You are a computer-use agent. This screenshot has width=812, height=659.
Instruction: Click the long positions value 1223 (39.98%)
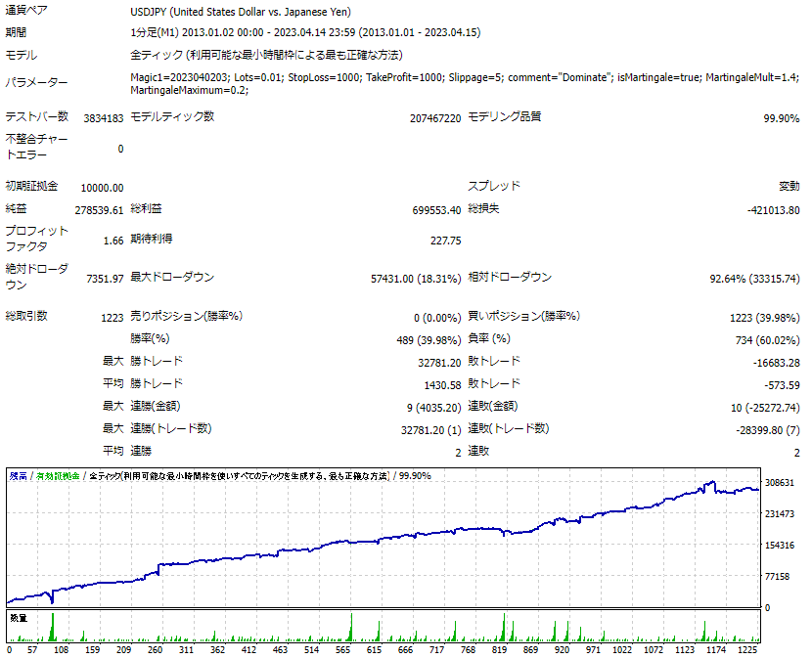tap(764, 318)
